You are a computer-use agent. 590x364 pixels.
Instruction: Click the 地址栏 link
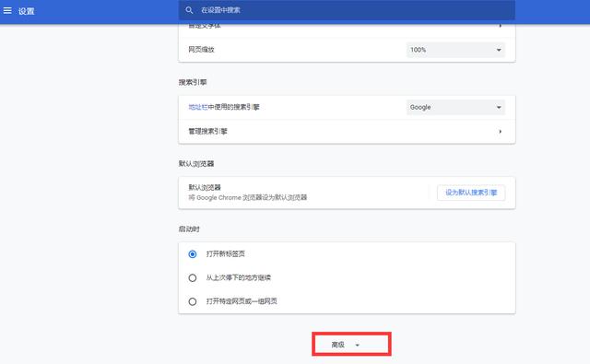click(198, 107)
